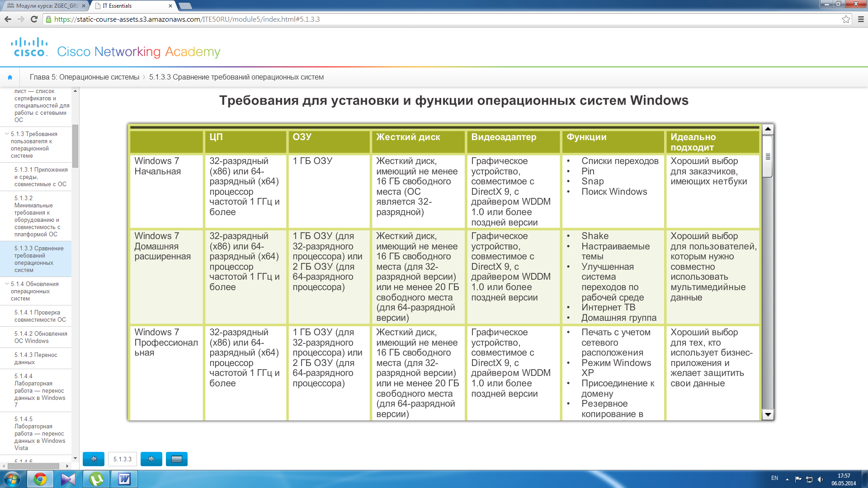Collapse 5.1.3 Требования пользователя section
868x488 pixels.
coord(6,134)
